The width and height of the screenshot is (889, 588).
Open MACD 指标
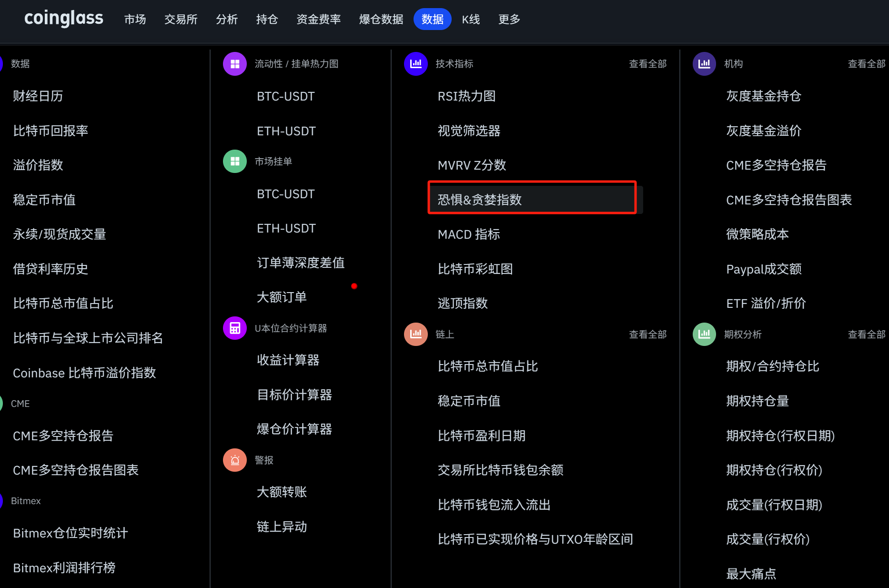pos(469,234)
